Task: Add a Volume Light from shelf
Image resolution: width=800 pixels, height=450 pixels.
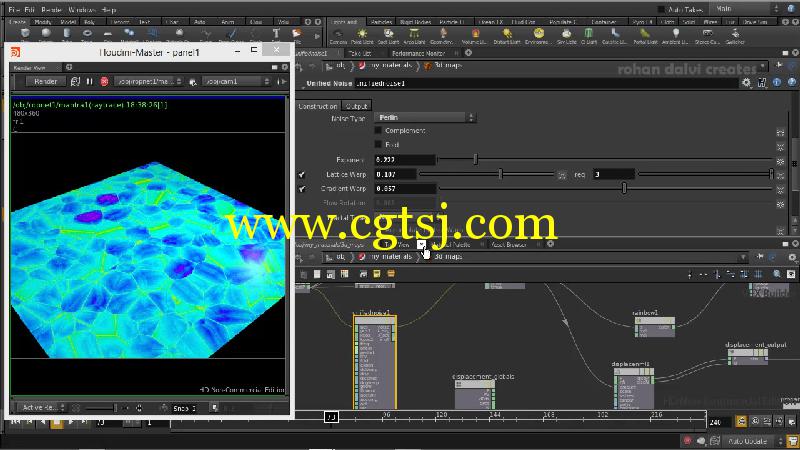Action: (474, 36)
